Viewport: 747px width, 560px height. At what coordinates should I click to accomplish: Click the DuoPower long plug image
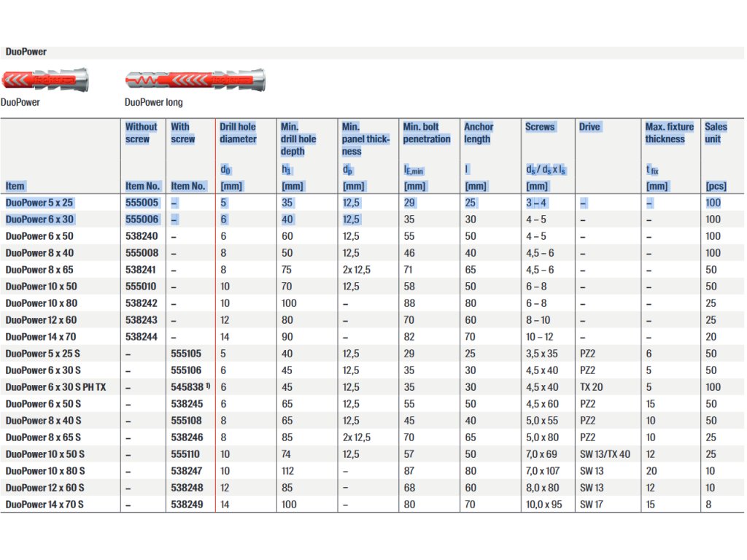click(x=195, y=79)
